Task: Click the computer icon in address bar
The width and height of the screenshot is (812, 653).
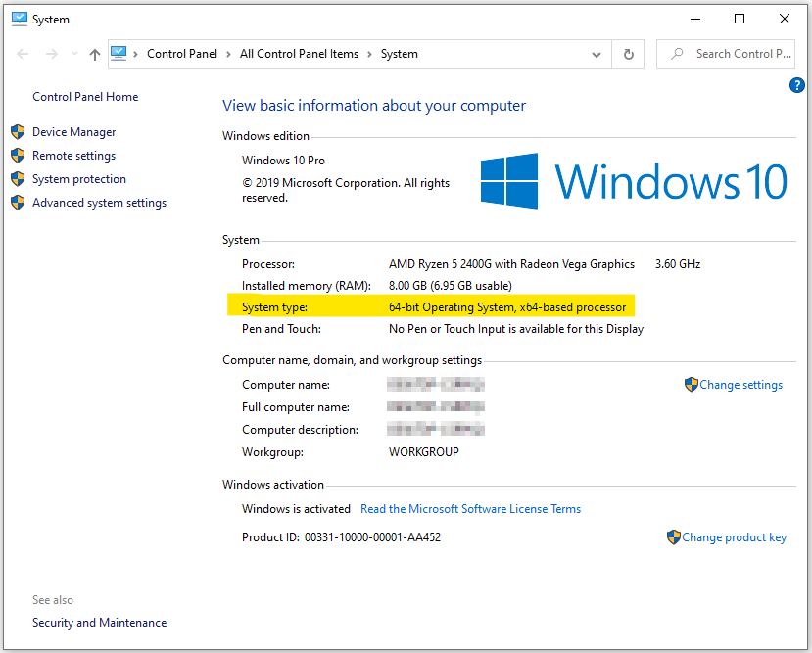Action: (119, 53)
